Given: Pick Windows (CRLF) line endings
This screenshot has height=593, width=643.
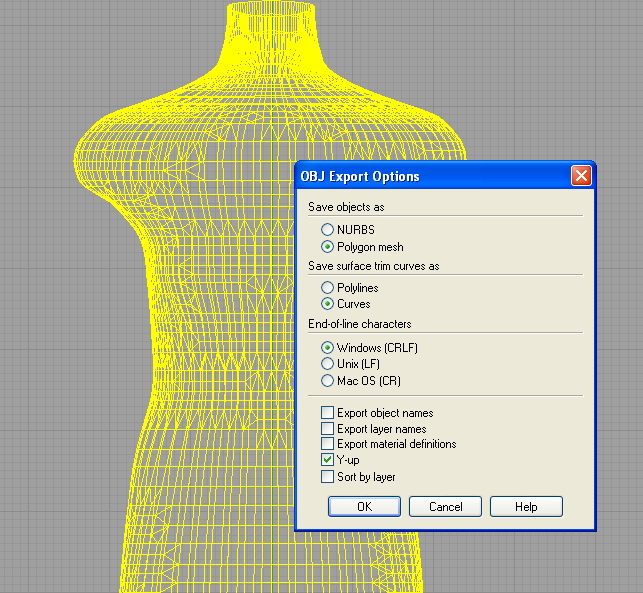Looking at the screenshot, I should click(327, 348).
